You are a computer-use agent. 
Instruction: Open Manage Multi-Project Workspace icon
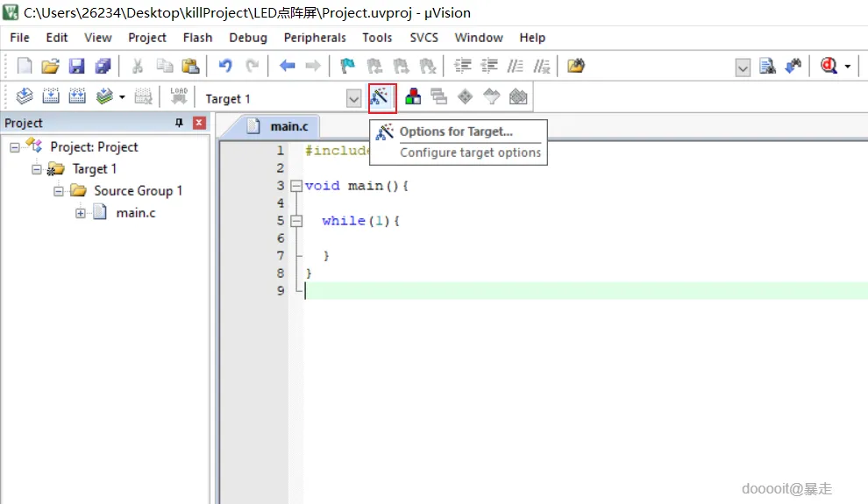pyautogui.click(x=439, y=96)
